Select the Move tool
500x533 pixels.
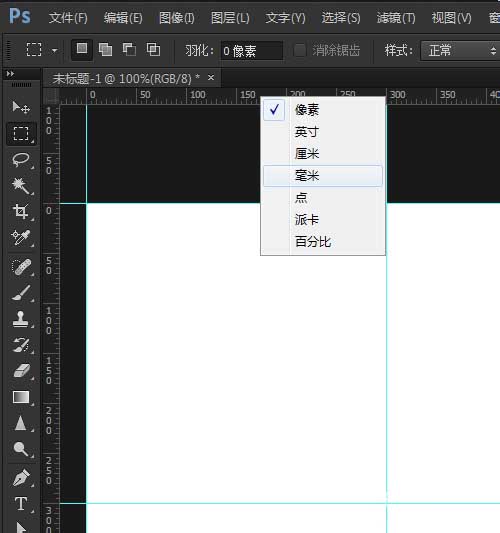pyautogui.click(x=21, y=107)
